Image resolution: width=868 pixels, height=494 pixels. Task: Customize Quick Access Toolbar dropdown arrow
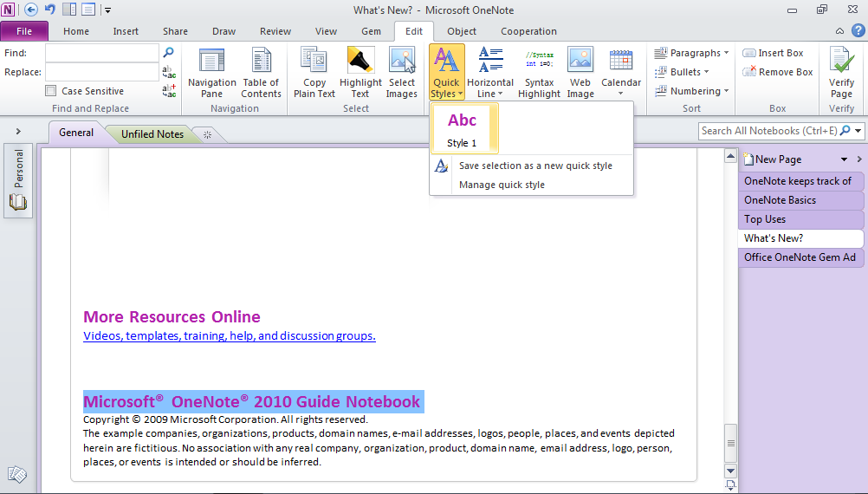108,10
